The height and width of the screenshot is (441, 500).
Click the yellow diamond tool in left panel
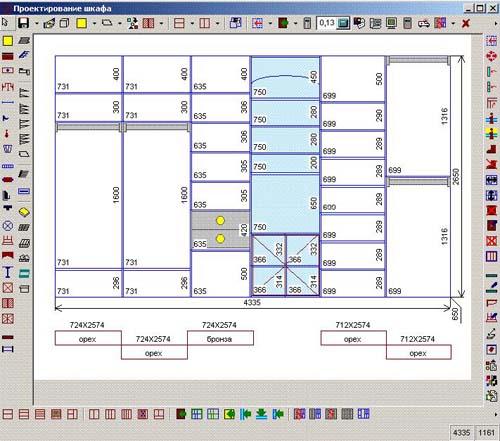24,212
